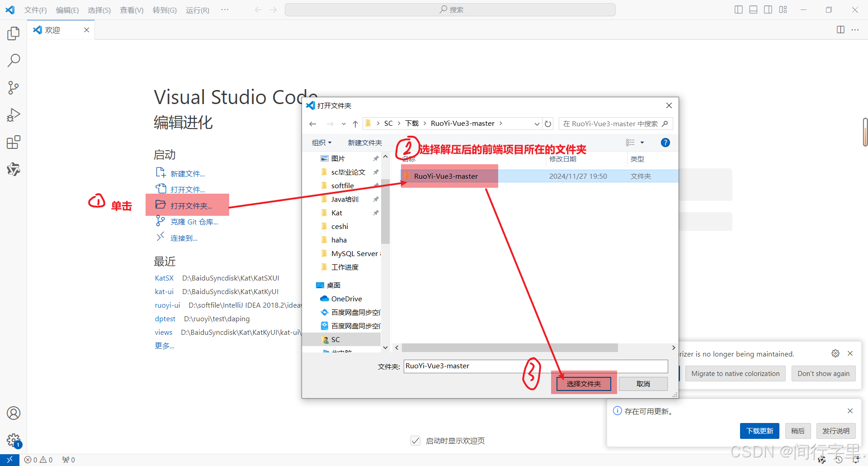Screen dimensions: 868x466
Task: Click notification settings gear icon
Action: [x=835, y=353]
